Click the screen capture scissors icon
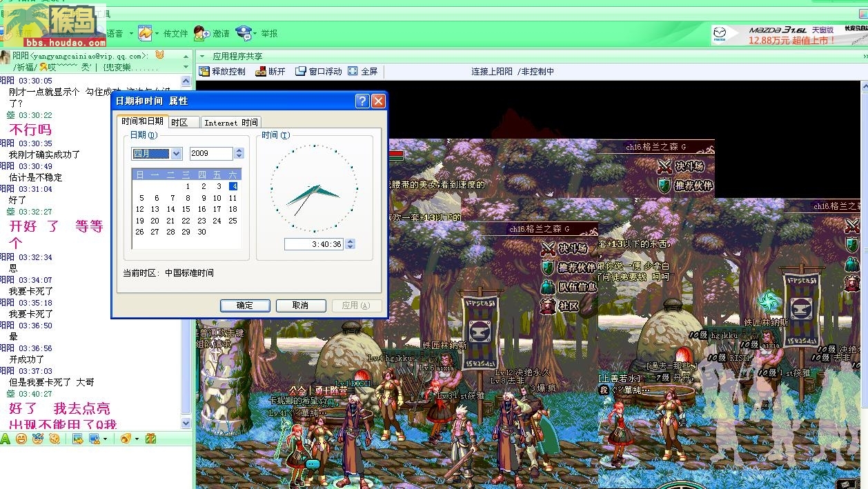The height and width of the screenshot is (489, 868). coord(94,439)
